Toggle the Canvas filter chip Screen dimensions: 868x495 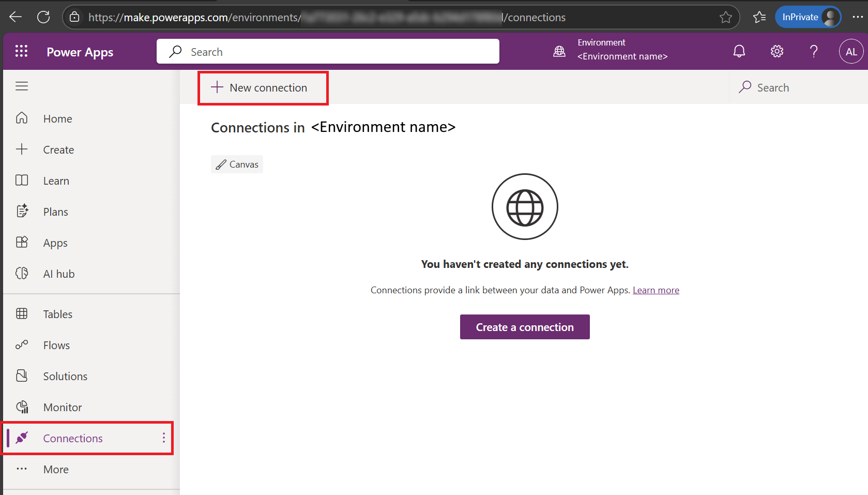[x=237, y=164]
